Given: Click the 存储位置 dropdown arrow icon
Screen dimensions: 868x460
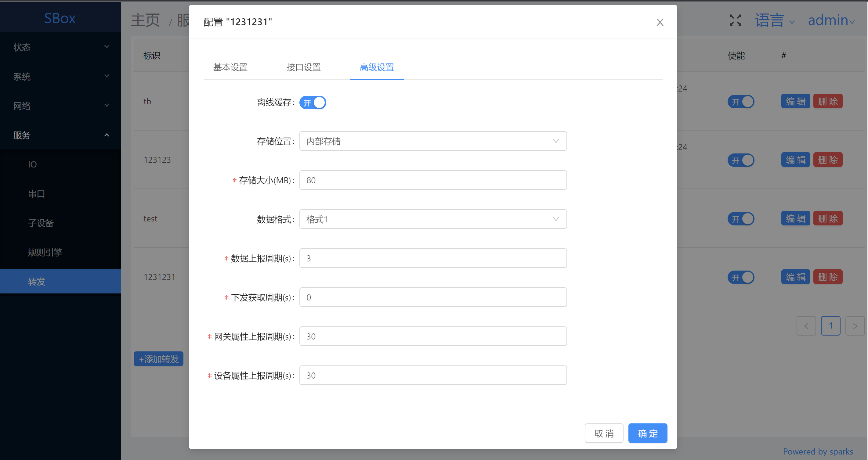Looking at the screenshot, I should point(556,141).
